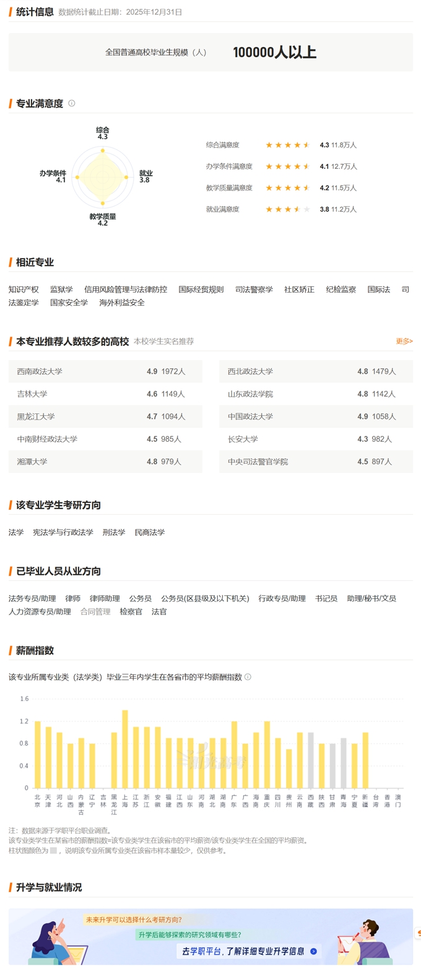Click the grey legend swatch in chart note

pos(54,851)
